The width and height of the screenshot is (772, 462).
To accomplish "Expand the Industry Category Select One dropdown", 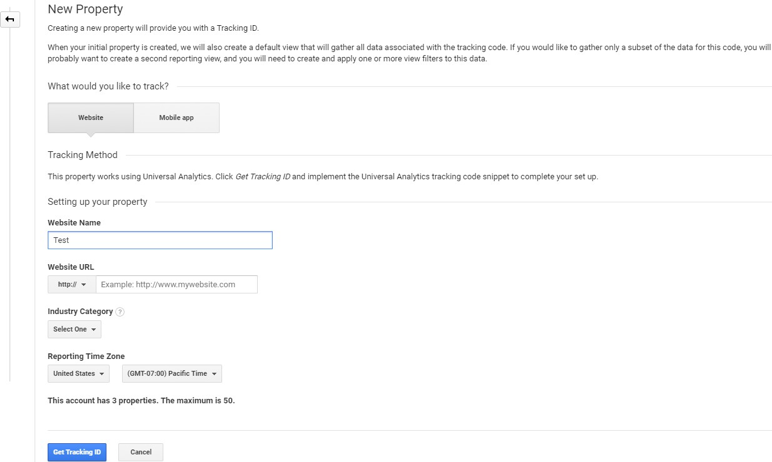I will point(74,330).
